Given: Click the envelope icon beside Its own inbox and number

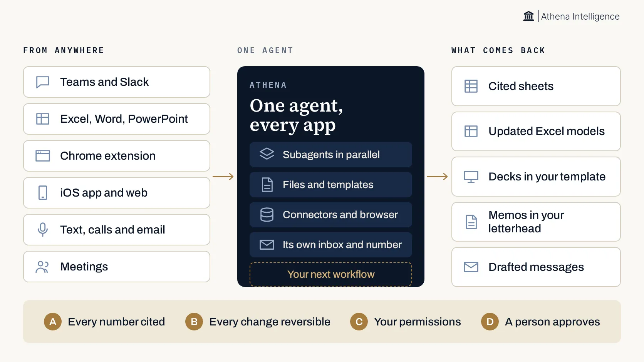Looking at the screenshot, I should (x=267, y=245).
